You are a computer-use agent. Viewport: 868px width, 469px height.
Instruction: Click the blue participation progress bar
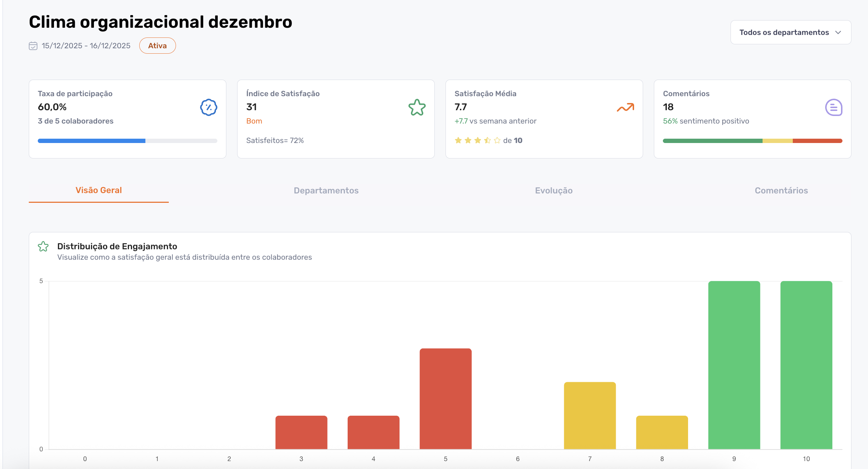pyautogui.click(x=91, y=140)
